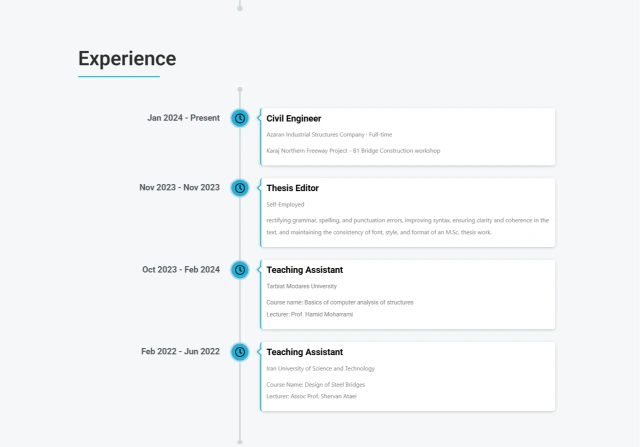Click the clock icon beside Civil Engineer
Viewport: 640px width, 447px height.
point(240,118)
